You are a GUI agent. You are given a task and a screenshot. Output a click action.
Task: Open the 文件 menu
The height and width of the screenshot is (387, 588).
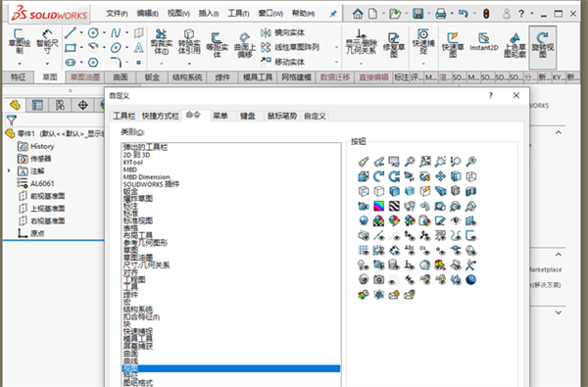click(x=117, y=14)
